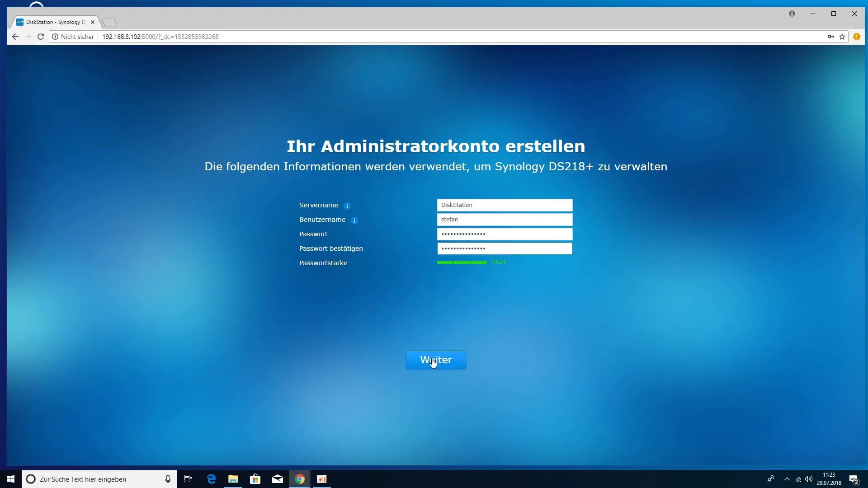868x488 pixels.
Task: Close the DiskStation - Synology tab
Action: coord(93,22)
